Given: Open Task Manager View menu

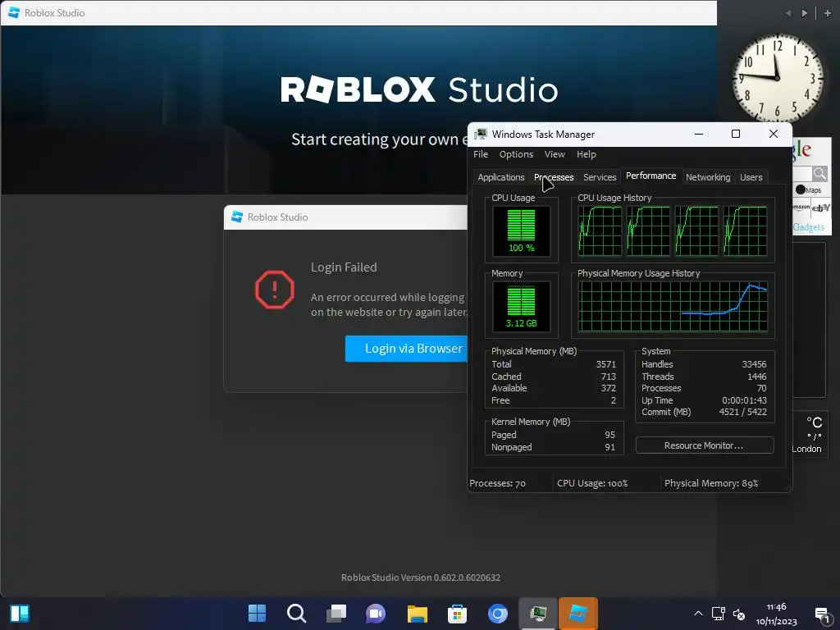Looking at the screenshot, I should [555, 154].
